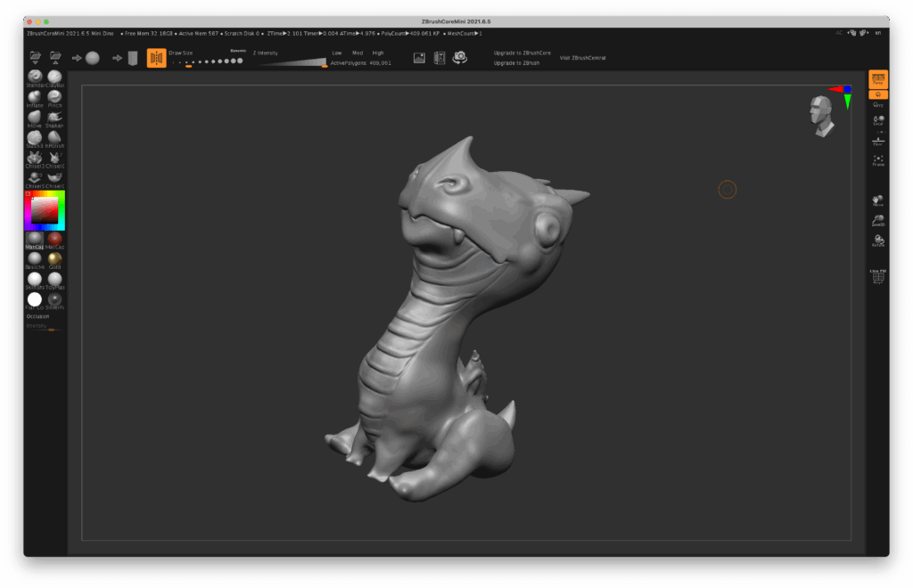Export an image with the picture icon
This screenshot has width=913, height=588.
click(x=419, y=58)
